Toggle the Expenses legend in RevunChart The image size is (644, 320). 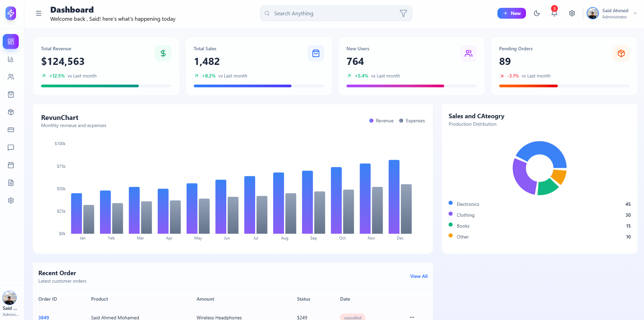tap(412, 121)
